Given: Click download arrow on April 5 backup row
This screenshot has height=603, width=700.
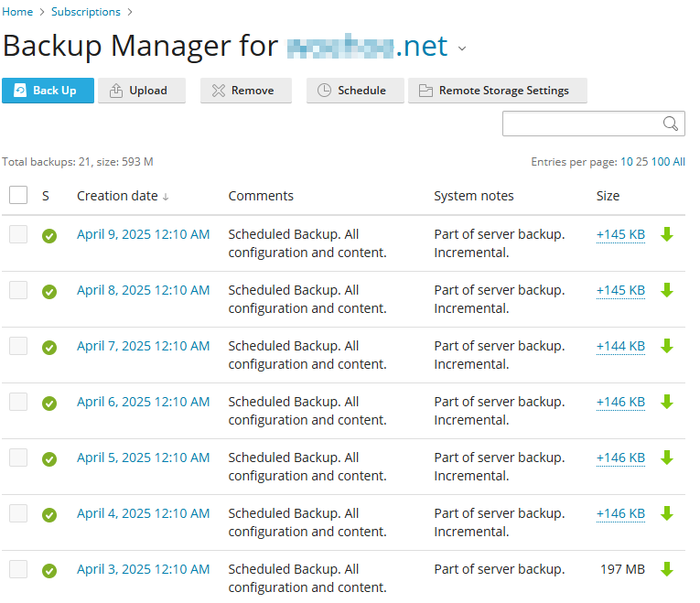Looking at the screenshot, I should tap(667, 458).
